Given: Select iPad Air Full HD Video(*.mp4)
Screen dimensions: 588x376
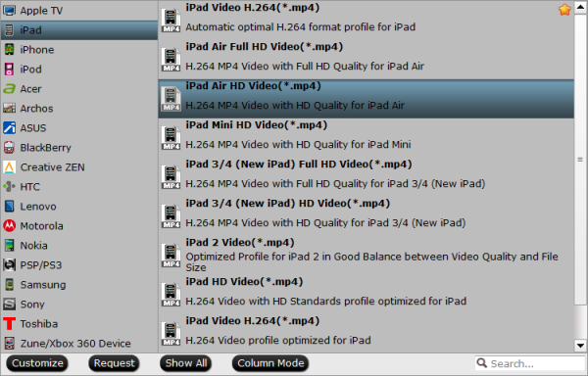Looking at the screenshot, I should click(366, 60).
